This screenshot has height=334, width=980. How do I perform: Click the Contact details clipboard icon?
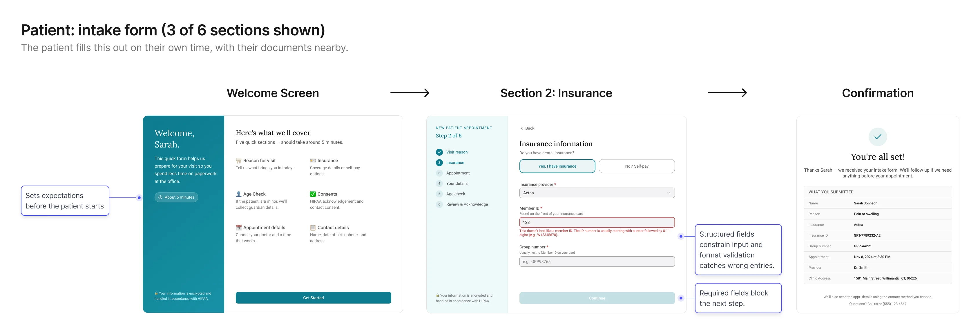tap(313, 228)
